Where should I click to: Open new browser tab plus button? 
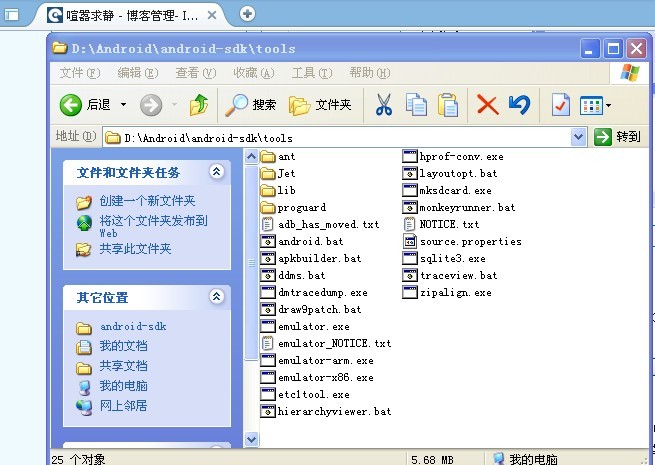coord(247,14)
